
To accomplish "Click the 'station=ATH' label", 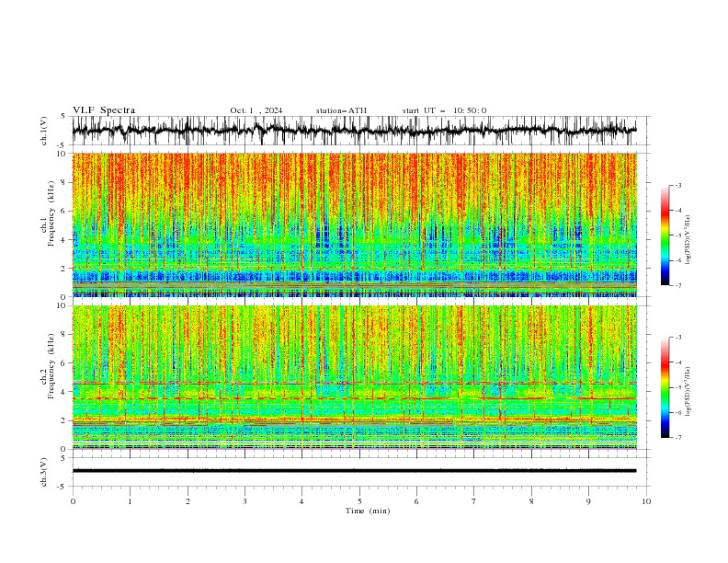I will click(x=341, y=110).
